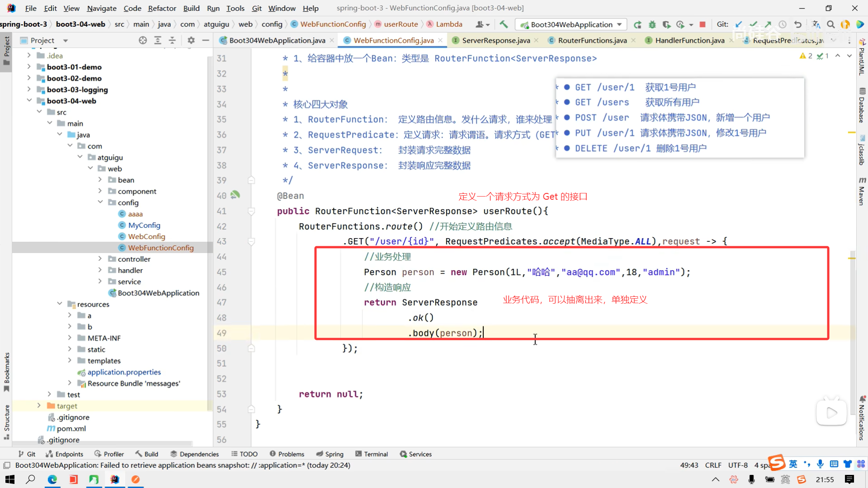Expand the controller package folder
The width and height of the screenshot is (868, 488).
[100, 259]
